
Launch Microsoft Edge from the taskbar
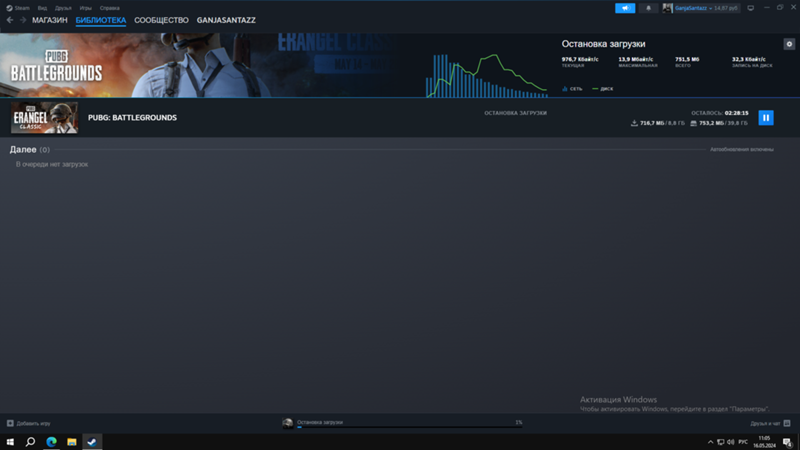tap(51, 442)
